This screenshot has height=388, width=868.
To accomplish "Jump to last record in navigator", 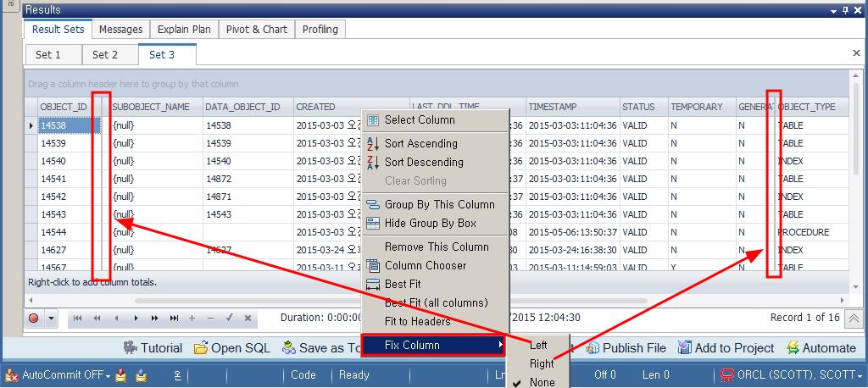I will 174,319.
